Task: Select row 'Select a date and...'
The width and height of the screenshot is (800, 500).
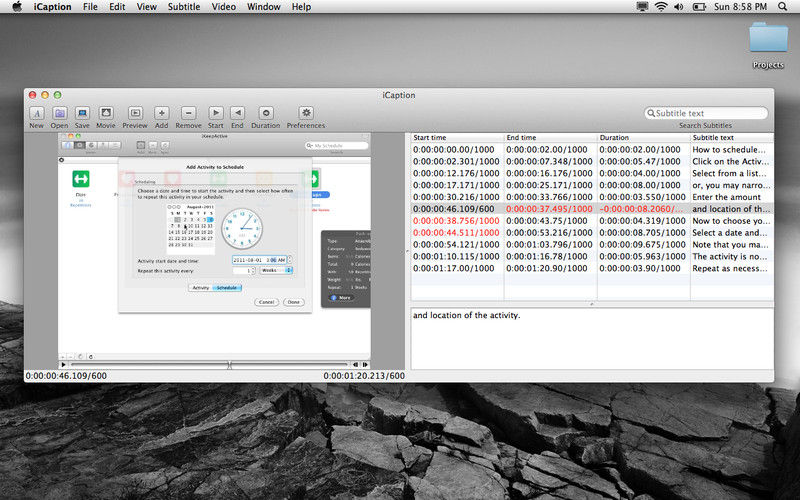Action: [x=592, y=233]
